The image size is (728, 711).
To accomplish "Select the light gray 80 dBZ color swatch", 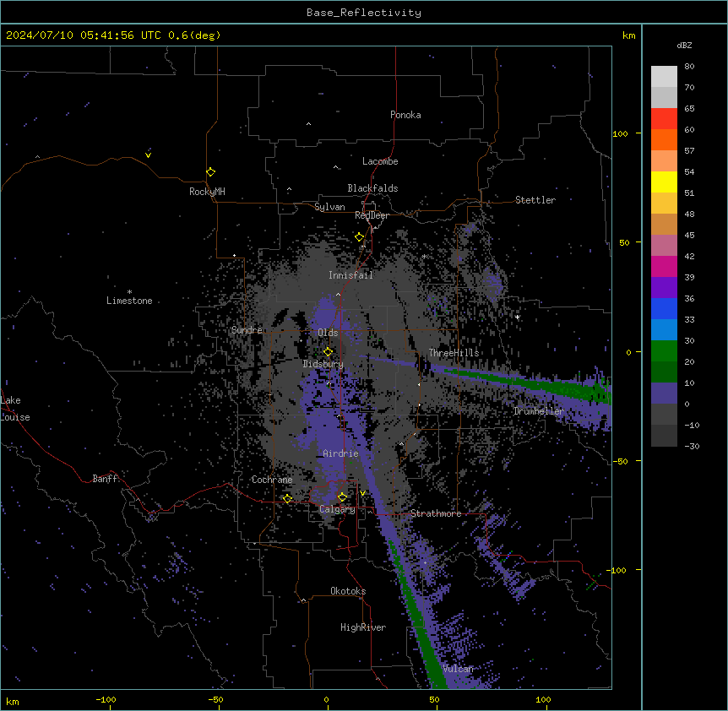I will pyautogui.click(x=664, y=76).
